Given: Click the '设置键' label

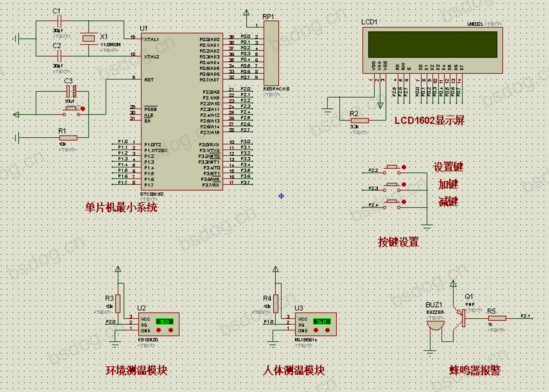Looking at the screenshot, I should [x=448, y=167].
